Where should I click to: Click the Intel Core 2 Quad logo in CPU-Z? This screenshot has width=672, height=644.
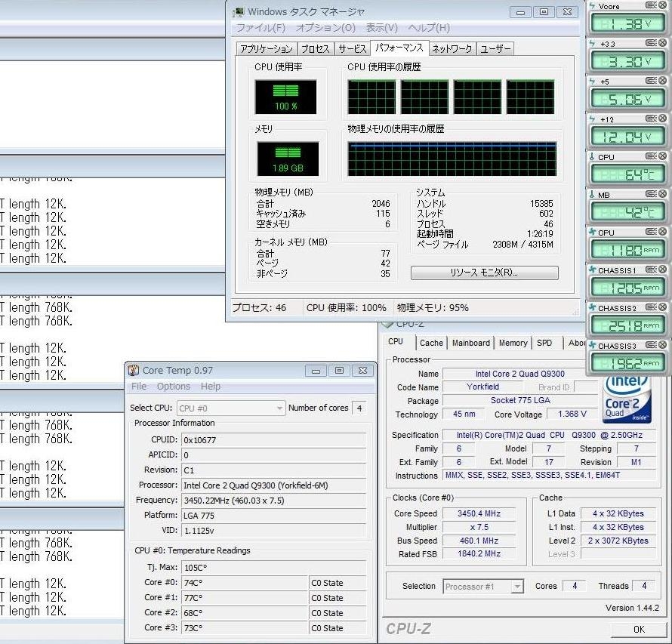pos(626,399)
